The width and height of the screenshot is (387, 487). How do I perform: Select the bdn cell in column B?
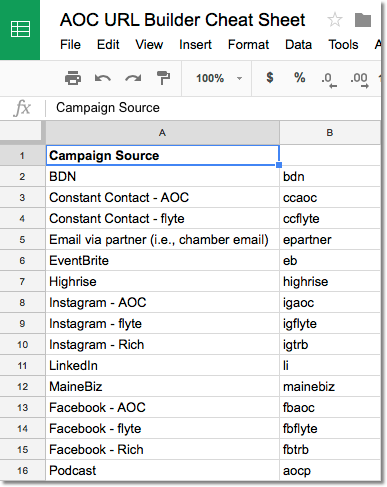(330, 176)
